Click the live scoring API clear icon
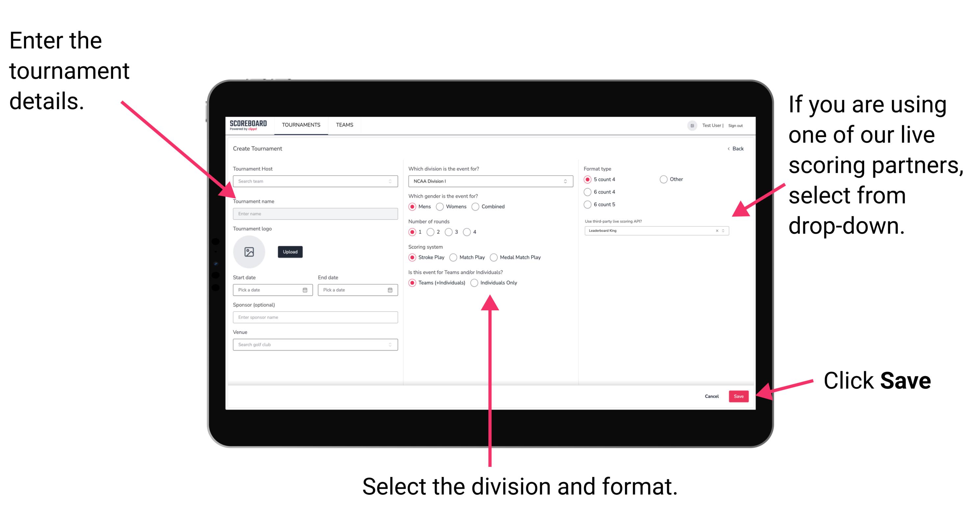The height and width of the screenshot is (527, 980). (715, 232)
